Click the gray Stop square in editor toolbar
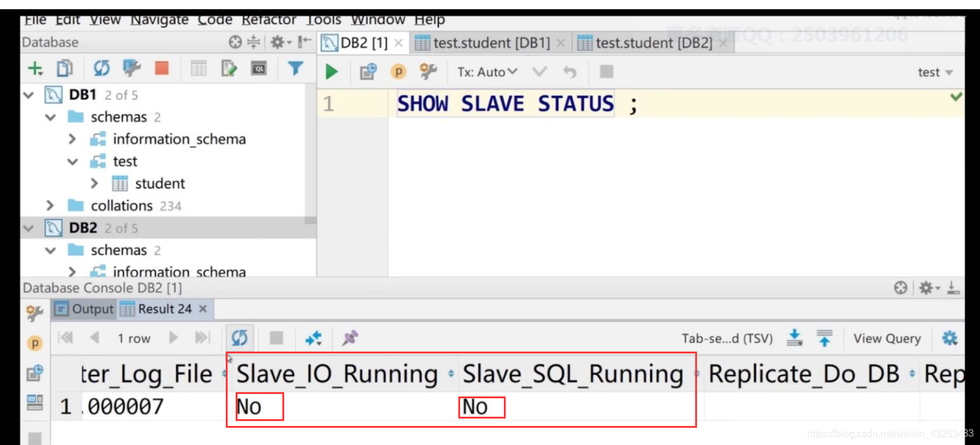Viewport: 980px width, 445px height. tap(607, 72)
